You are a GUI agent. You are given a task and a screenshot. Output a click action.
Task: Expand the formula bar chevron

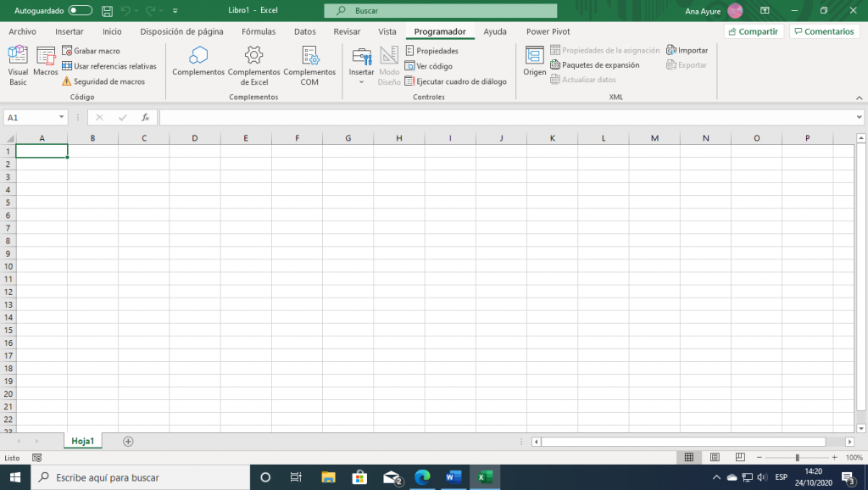860,117
